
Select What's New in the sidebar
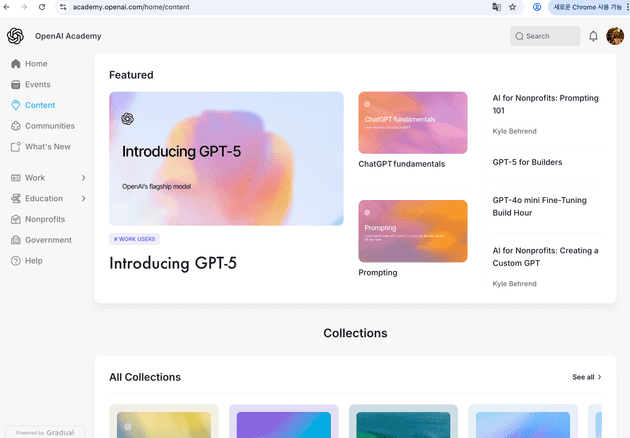pyautogui.click(x=47, y=147)
